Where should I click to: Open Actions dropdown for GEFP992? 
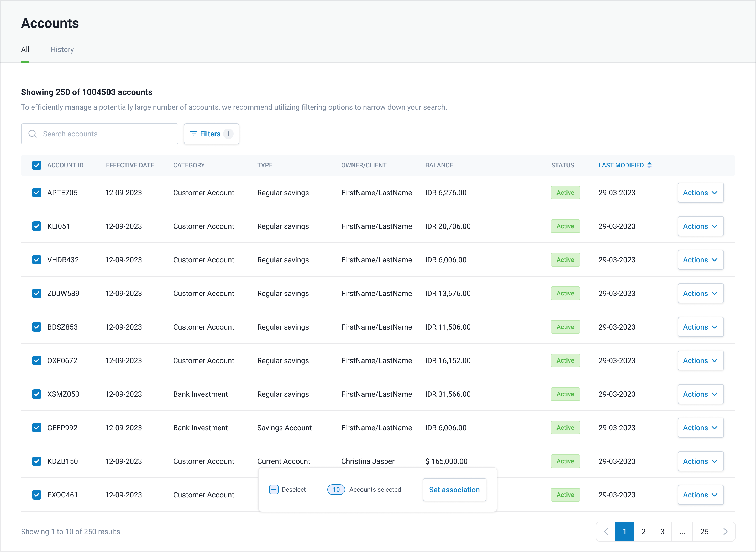[x=701, y=428]
